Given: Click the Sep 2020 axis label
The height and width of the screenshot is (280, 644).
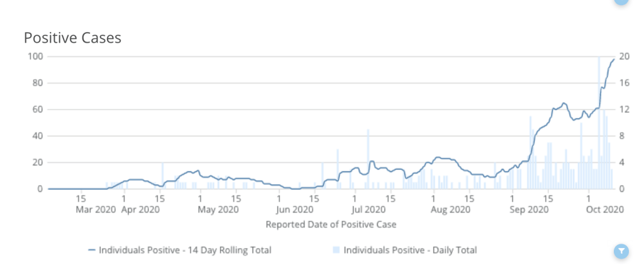Looking at the screenshot, I should (x=527, y=210).
